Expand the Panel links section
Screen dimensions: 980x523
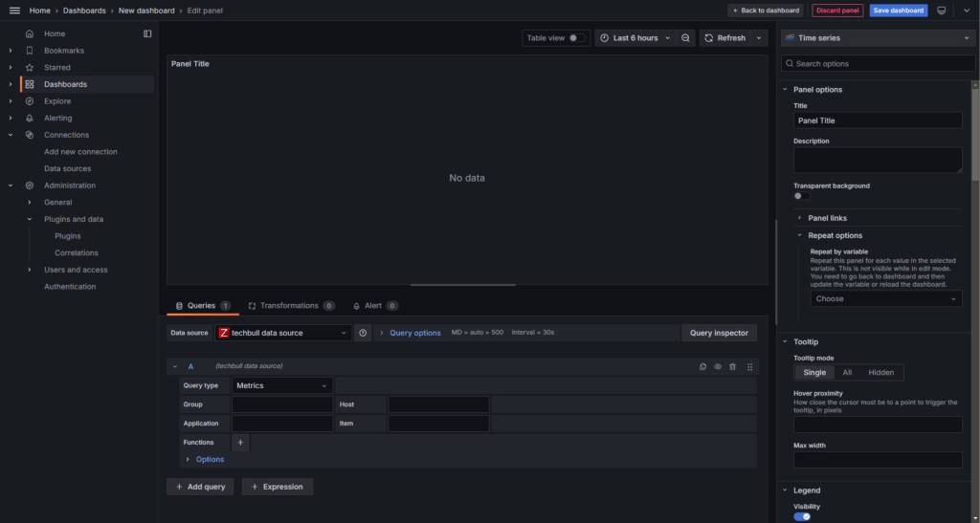pyautogui.click(x=827, y=218)
